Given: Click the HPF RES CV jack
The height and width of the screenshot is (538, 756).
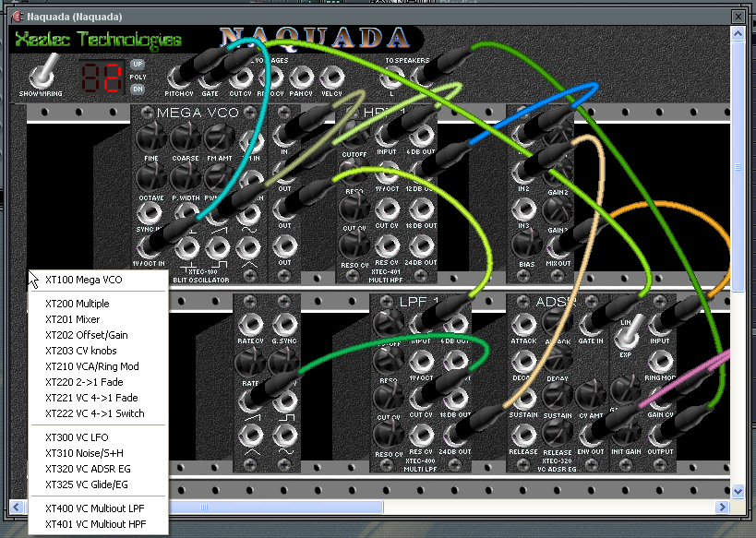Looking at the screenshot, I should [x=387, y=246].
